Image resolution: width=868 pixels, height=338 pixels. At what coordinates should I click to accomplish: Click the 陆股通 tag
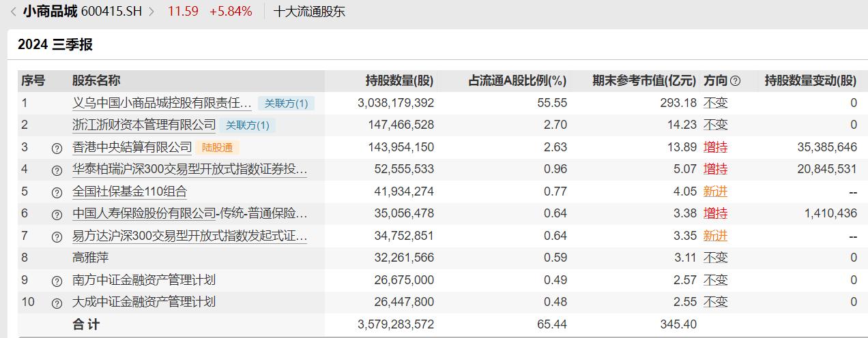[x=218, y=147]
